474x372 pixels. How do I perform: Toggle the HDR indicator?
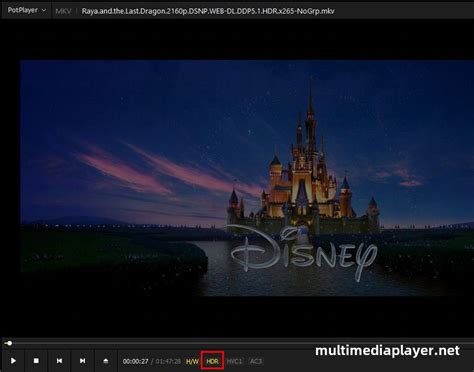click(x=212, y=361)
